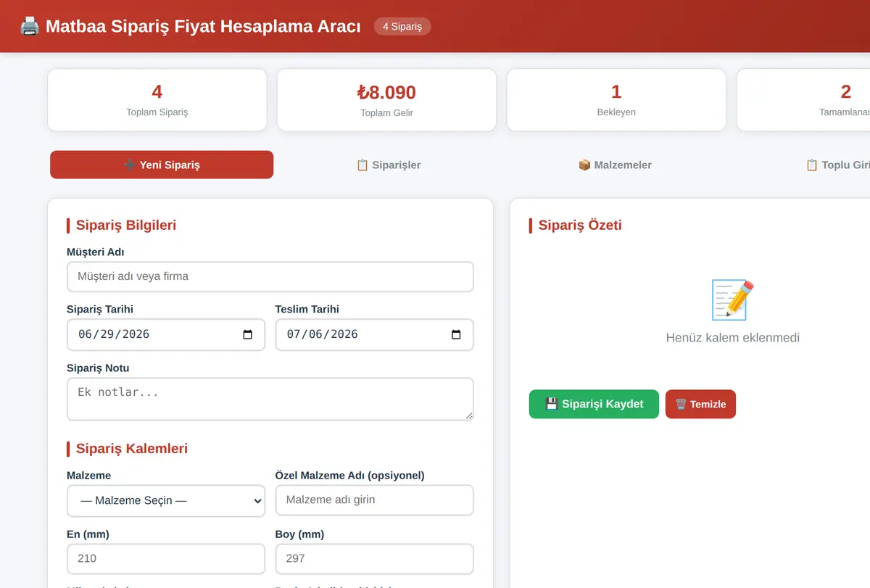Click the Teslim Tarihi date field
Viewport: 870px width, 588px height.
375,335
